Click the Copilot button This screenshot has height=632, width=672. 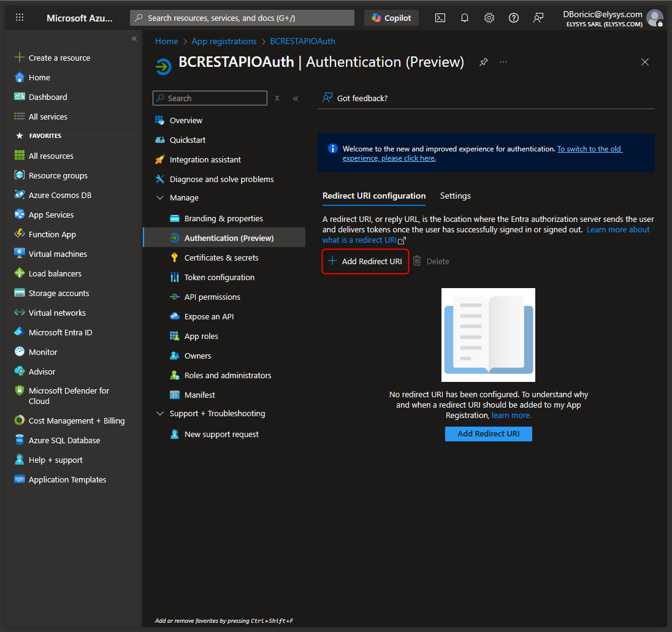[392, 18]
